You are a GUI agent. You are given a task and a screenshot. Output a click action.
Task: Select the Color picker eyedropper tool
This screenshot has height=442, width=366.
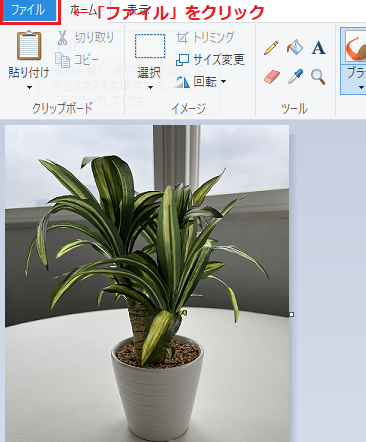click(295, 77)
